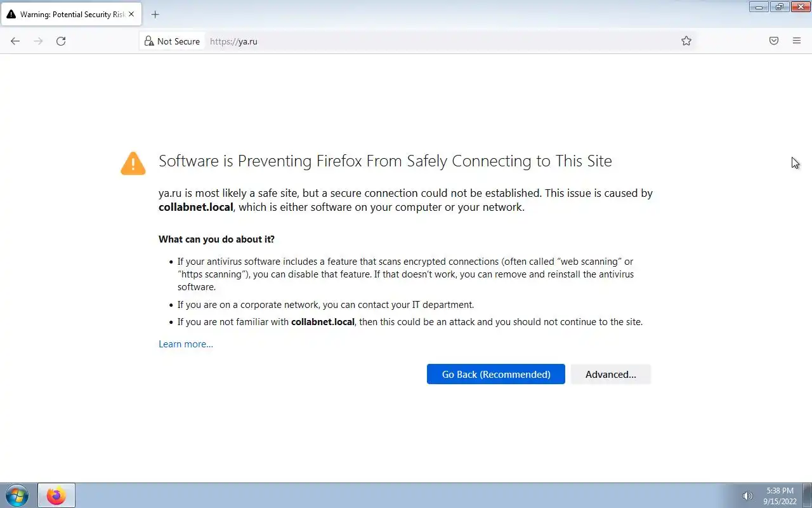
Task: Reload the current page
Action: (61, 41)
